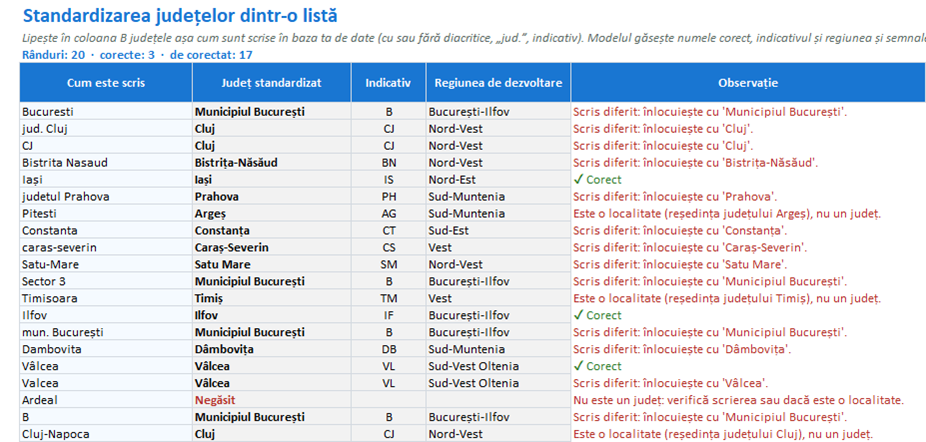This screenshot has width=926, height=442.
Task: Click input cell 'Dambovita'
Action: (x=106, y=349)
